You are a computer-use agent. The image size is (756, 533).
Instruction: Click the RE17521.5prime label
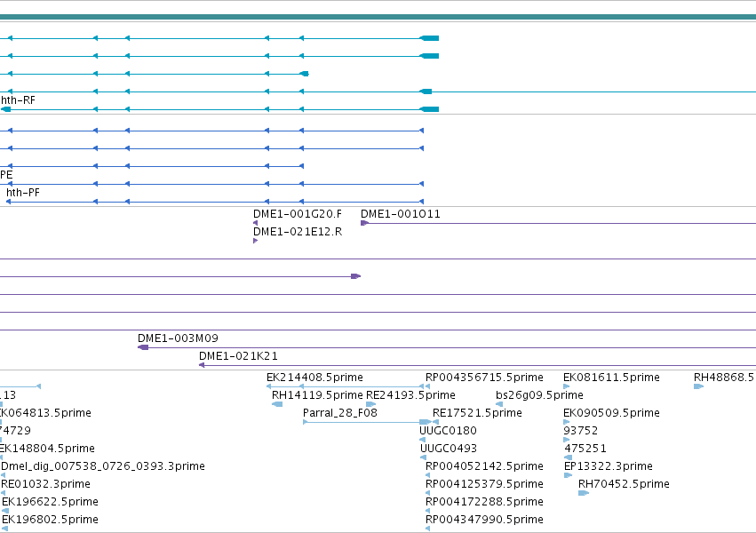click(x=477, y=413)
